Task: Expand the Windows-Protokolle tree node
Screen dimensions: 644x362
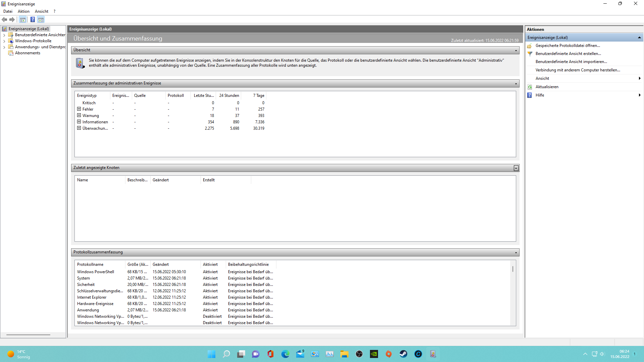Action: tap(4, 41)
